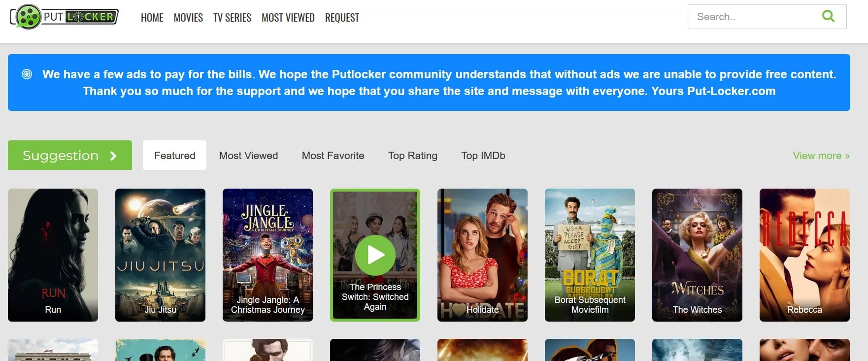The height and width of the screenshot is (361, 868).
Task: Switch to the Top Rating tab
Action: [x=413, y=156]
